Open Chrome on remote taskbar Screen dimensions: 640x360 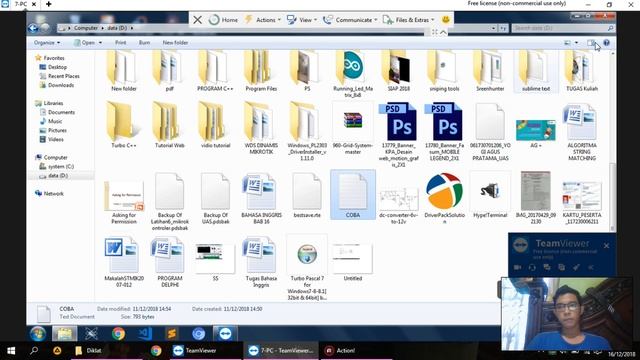[118, 333]
